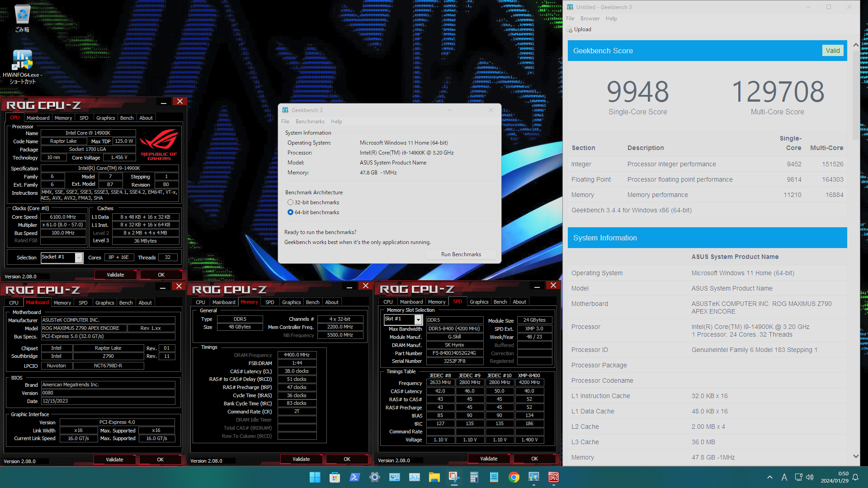The image size is (868, 488).
Task: Open the HWiNFO64.exe desktop shortcut
Action: click(x=22, y=66)
